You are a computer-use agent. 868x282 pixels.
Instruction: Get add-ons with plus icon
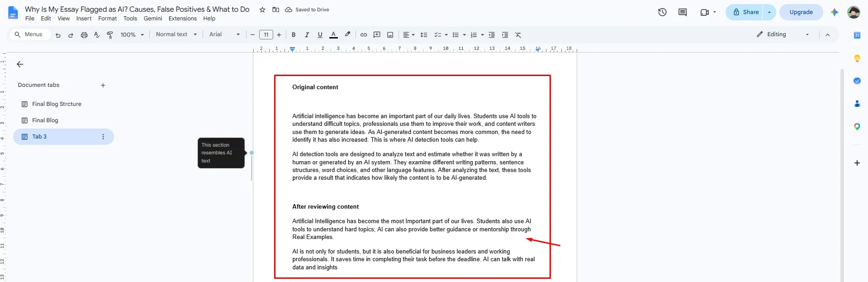pos(857,163)
